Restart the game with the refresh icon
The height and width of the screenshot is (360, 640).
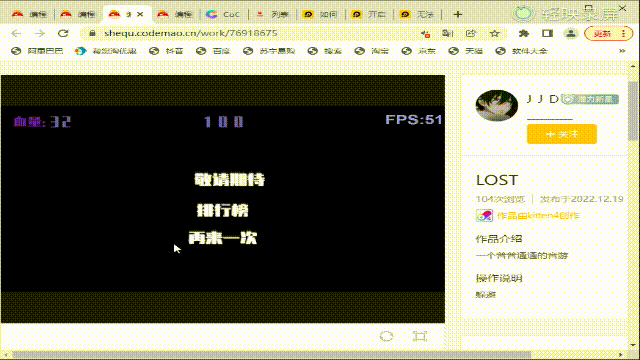386,336
